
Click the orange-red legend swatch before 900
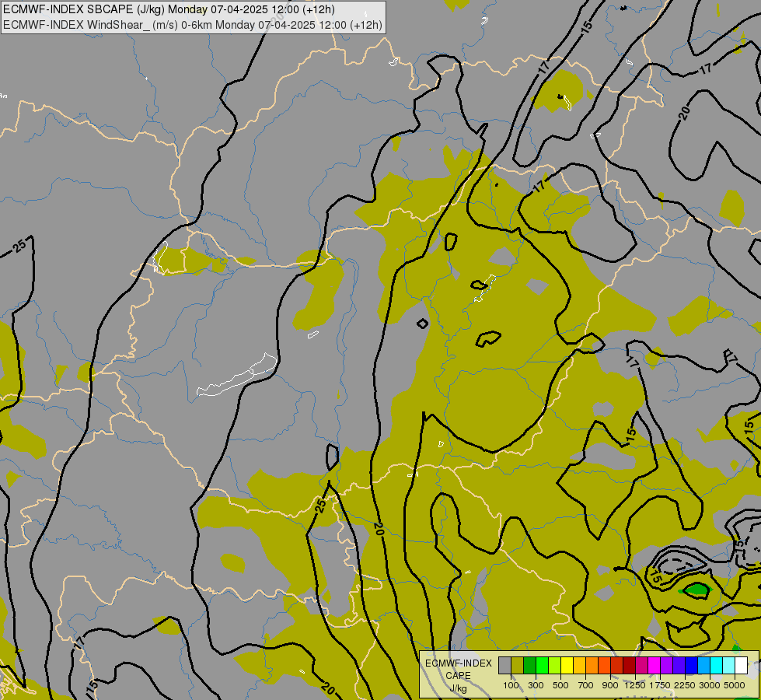point(604,666)
